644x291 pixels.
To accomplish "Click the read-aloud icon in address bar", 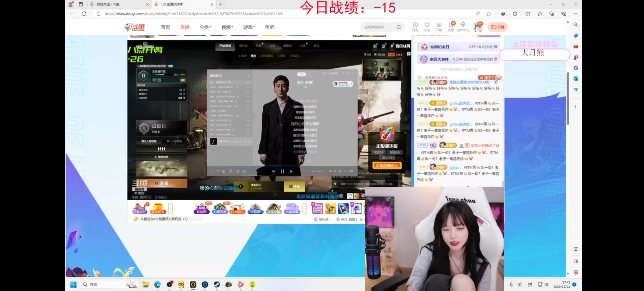I will pos(478,14).
